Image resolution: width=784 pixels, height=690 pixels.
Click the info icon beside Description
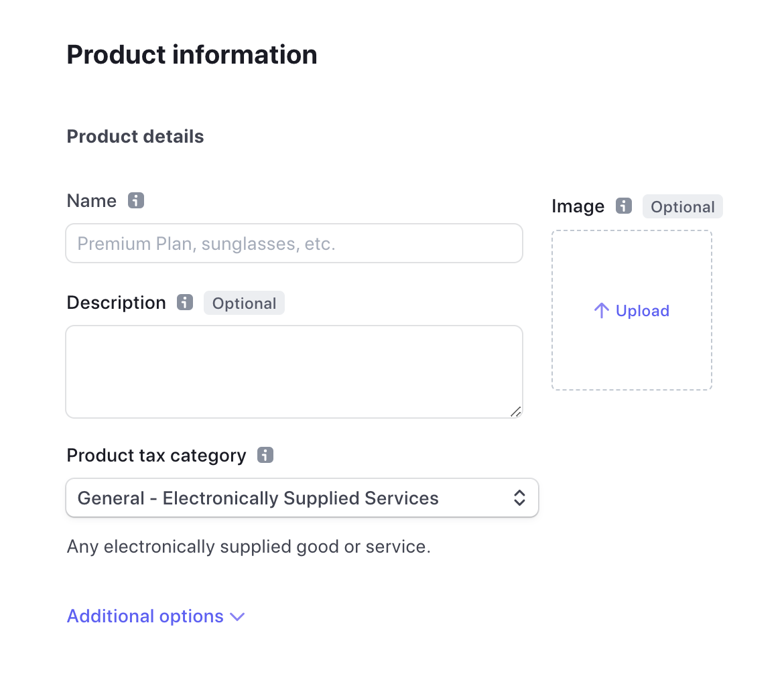[185, 303]
